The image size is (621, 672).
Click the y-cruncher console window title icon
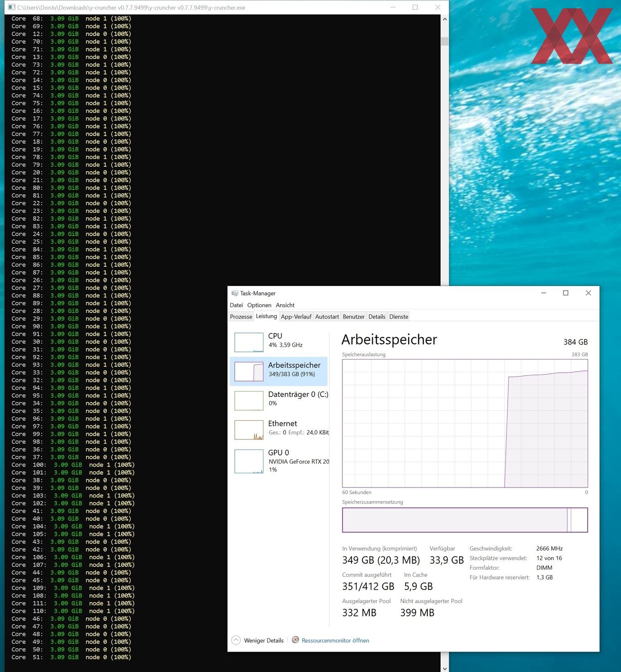(11, 7)
